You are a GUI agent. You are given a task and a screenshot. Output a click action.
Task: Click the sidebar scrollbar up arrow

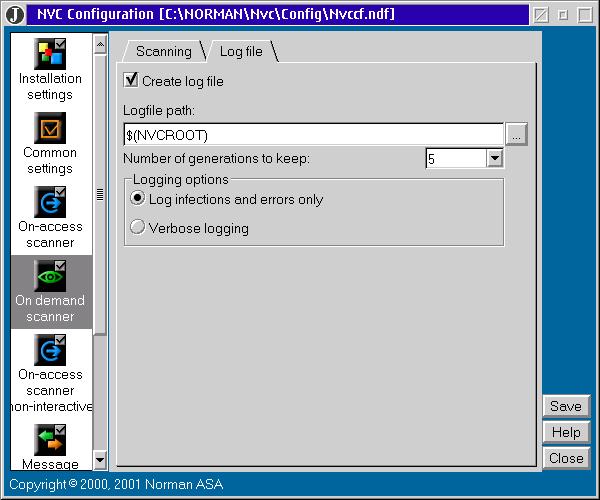click(x=100, y=45)
